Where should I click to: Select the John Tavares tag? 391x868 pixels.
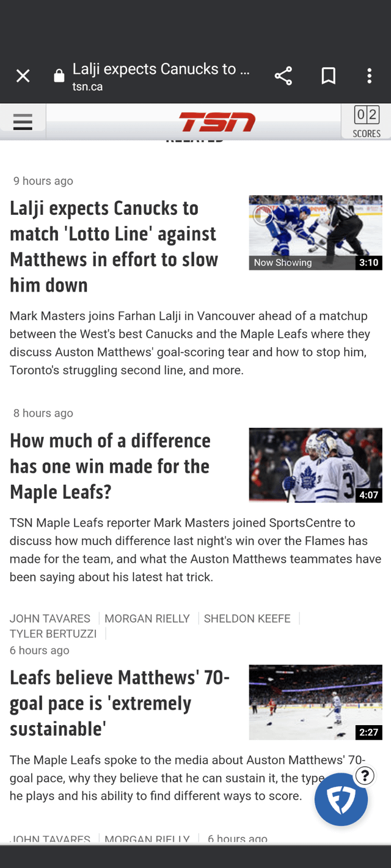tap(50, 618)
